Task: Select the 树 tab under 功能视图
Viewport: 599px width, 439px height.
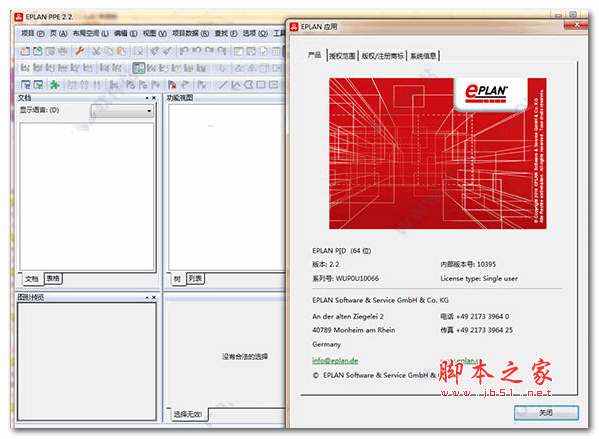Action: click(177, 279)
